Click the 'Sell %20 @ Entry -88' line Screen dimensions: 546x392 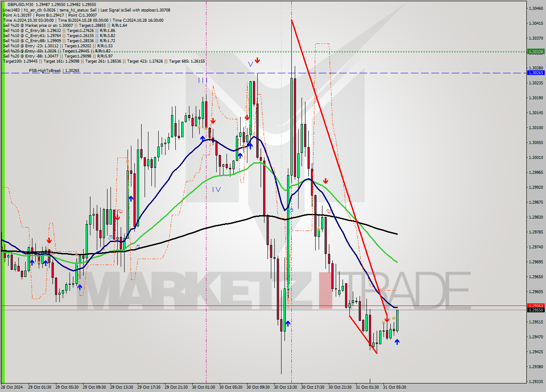tap(58, 56)
